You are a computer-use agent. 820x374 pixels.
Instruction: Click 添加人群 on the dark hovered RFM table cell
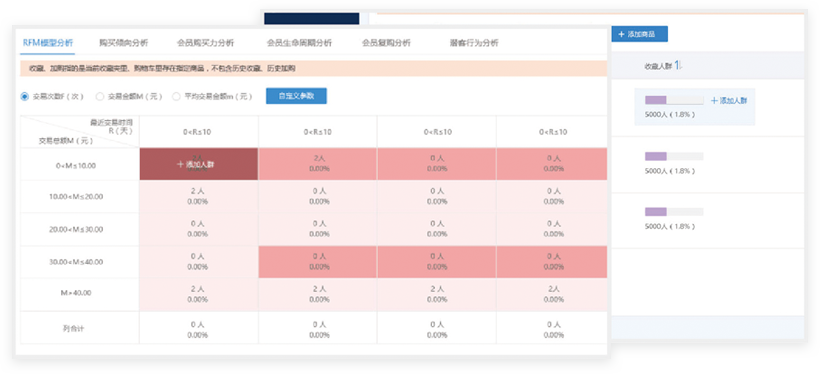pos(196,164)
